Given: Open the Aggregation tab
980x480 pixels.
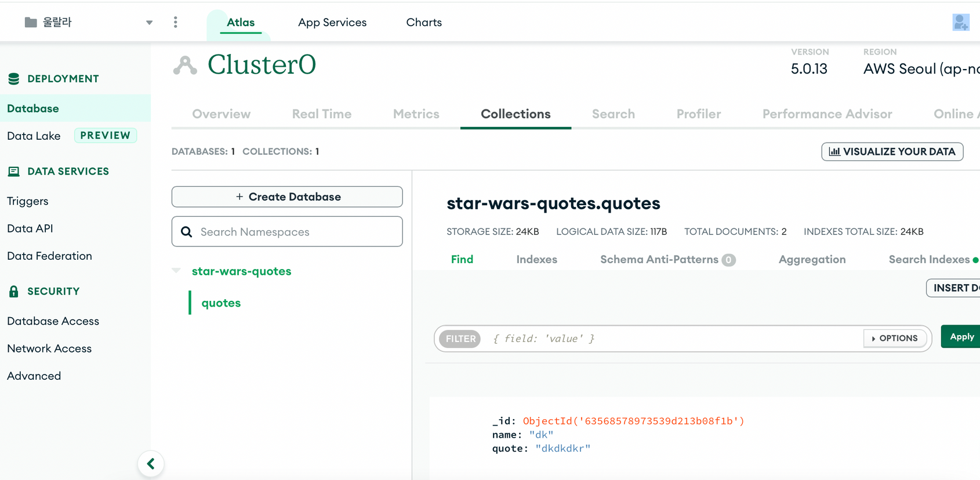Looking at the screenshot, I should click(812, 259).
